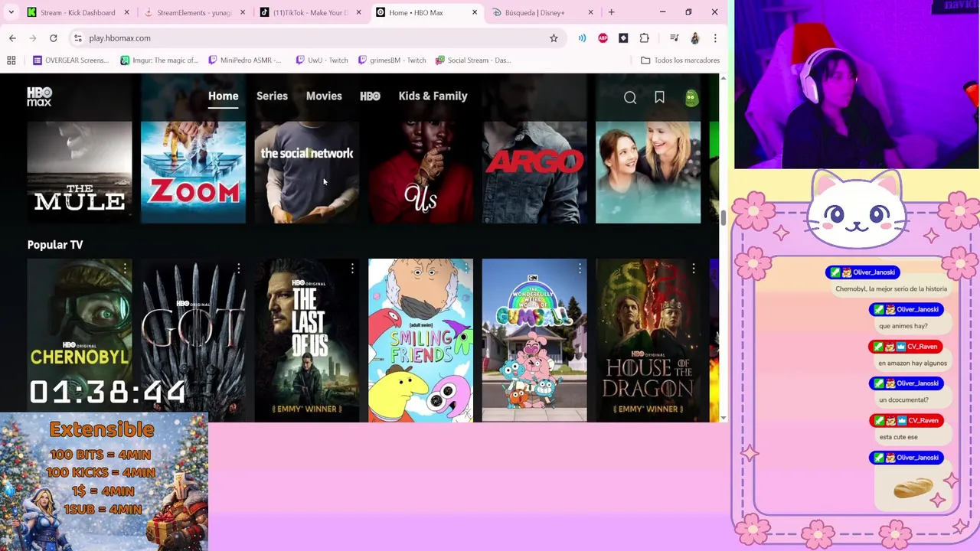Open HBO Max search
The height and width of the screenshot is (551, 980).
[x=630, y=97]
